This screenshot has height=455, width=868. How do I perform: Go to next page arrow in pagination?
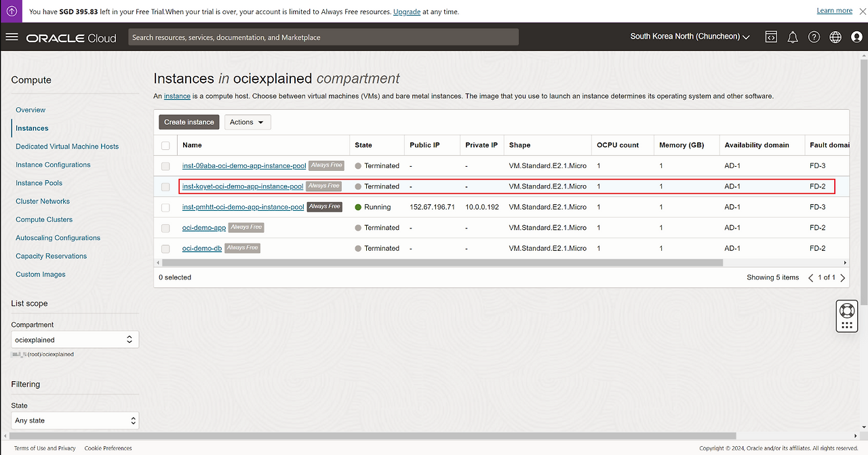(x=843, y=278)
